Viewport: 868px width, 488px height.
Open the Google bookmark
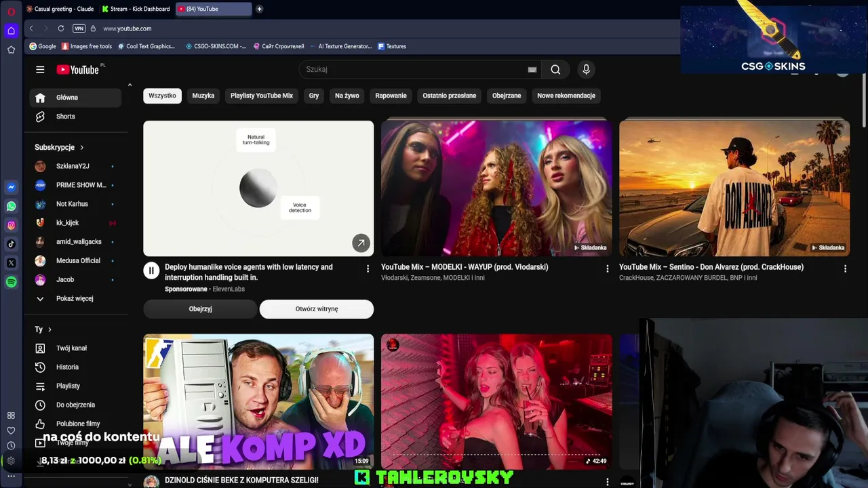pos(42,46)
